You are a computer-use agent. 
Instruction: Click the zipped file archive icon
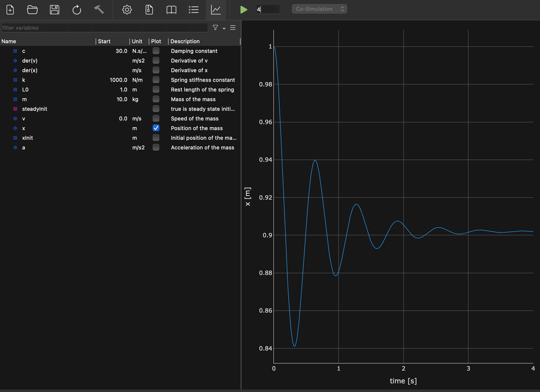(149, 10)
